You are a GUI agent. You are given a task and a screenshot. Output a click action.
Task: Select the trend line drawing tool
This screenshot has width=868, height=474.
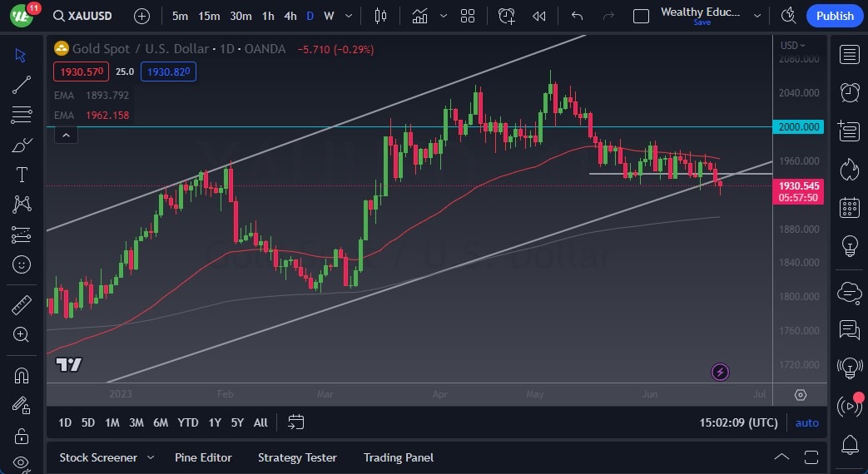[x=22, y=84]
